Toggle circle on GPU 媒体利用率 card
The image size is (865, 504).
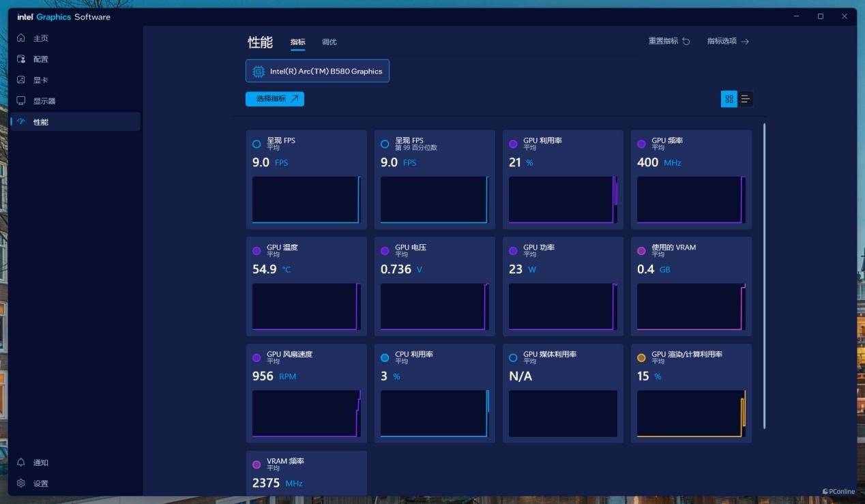tap(513, 358)
